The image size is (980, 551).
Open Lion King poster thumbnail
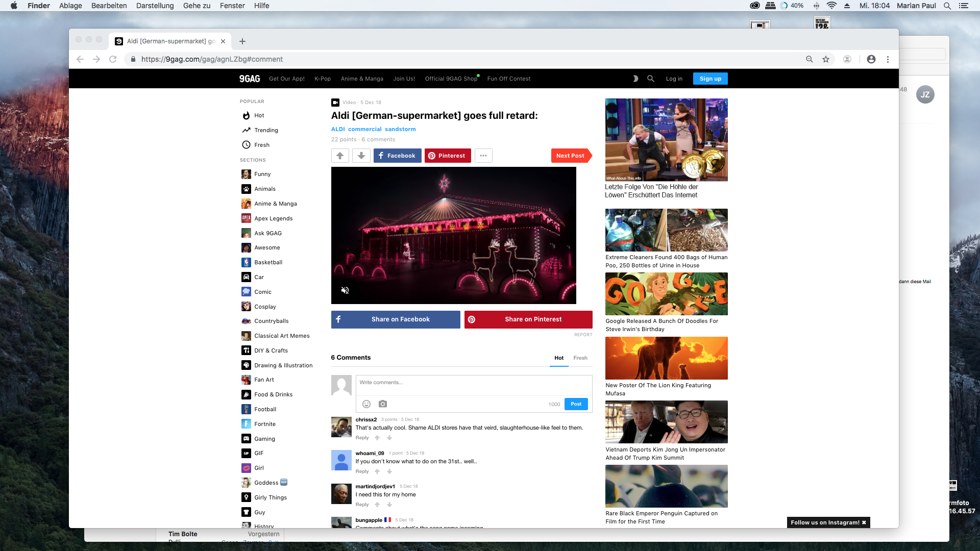coord(667,358)
